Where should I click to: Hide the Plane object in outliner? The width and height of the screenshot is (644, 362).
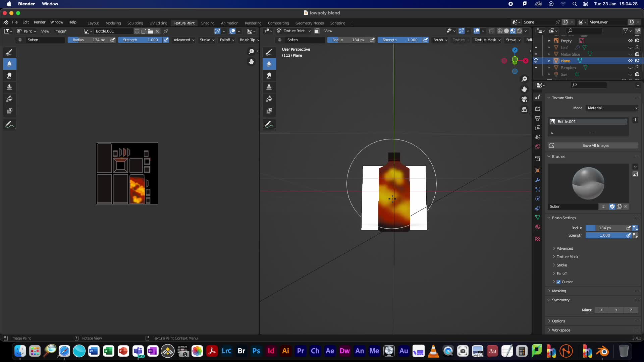pos(630,61)
